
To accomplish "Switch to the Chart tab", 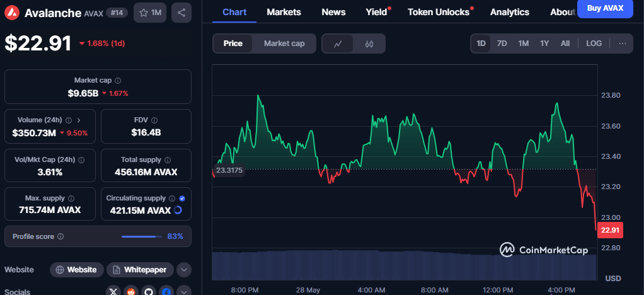I will click(x=234, y=13).
